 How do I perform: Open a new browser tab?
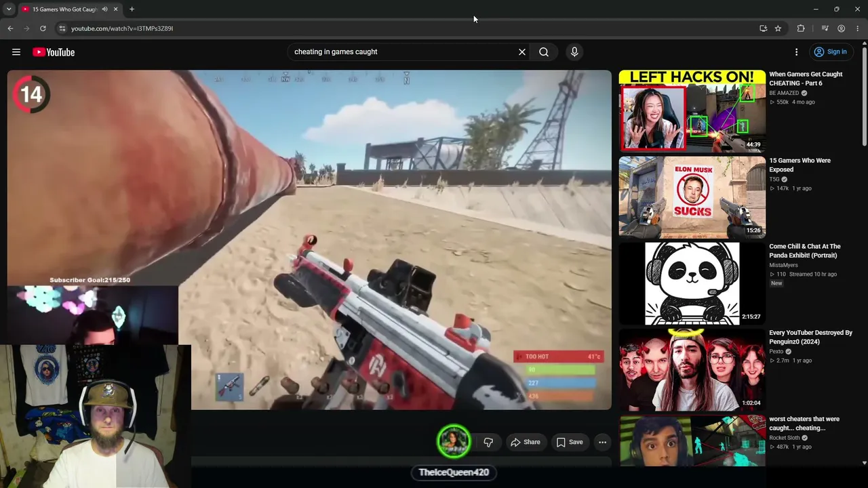tap(132, 9)
